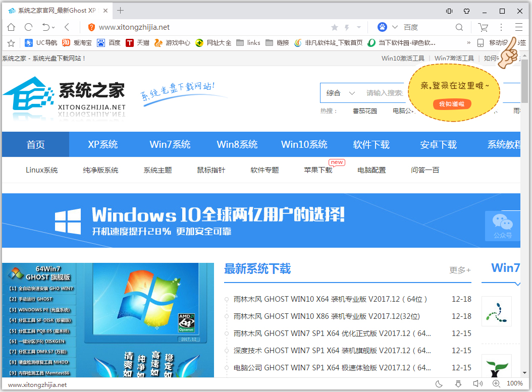The width and height of the screenshot is (532, 392).
Task: Click the search magnifier icon
Action: pos(459,27)
